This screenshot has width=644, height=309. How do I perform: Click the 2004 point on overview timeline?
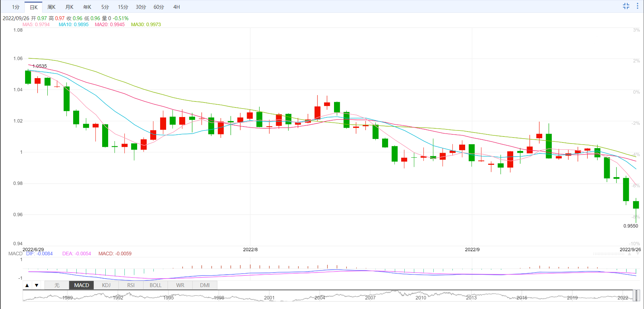[x=320, y=298]
